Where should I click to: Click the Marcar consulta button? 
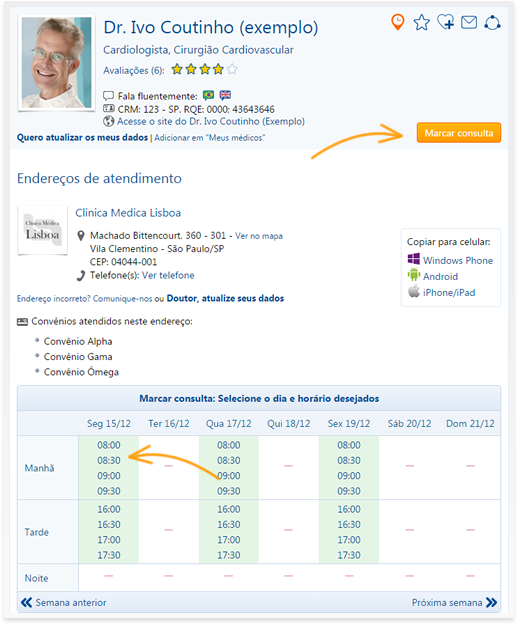[x=459, y=133]
